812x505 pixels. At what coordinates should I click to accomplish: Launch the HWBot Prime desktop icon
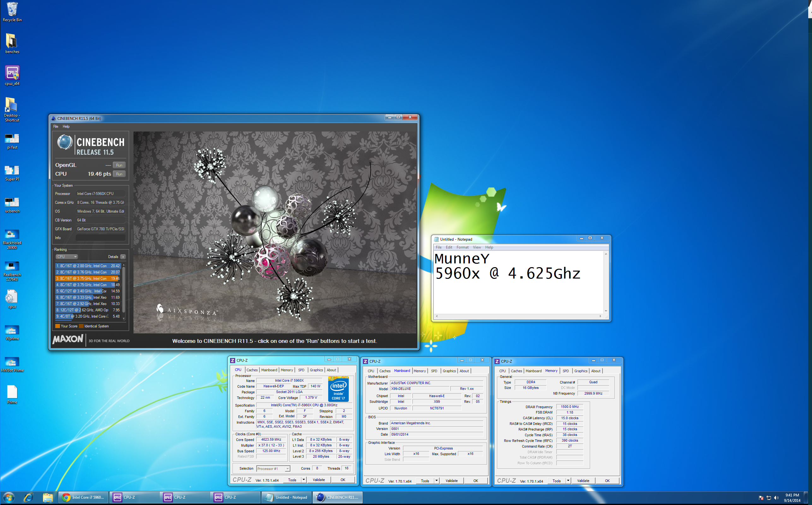point(12,364)
